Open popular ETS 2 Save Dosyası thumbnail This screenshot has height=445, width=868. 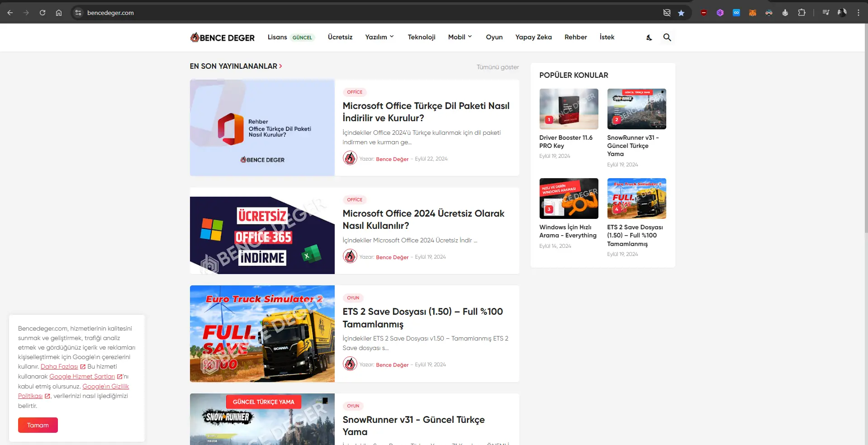(636, 199)
